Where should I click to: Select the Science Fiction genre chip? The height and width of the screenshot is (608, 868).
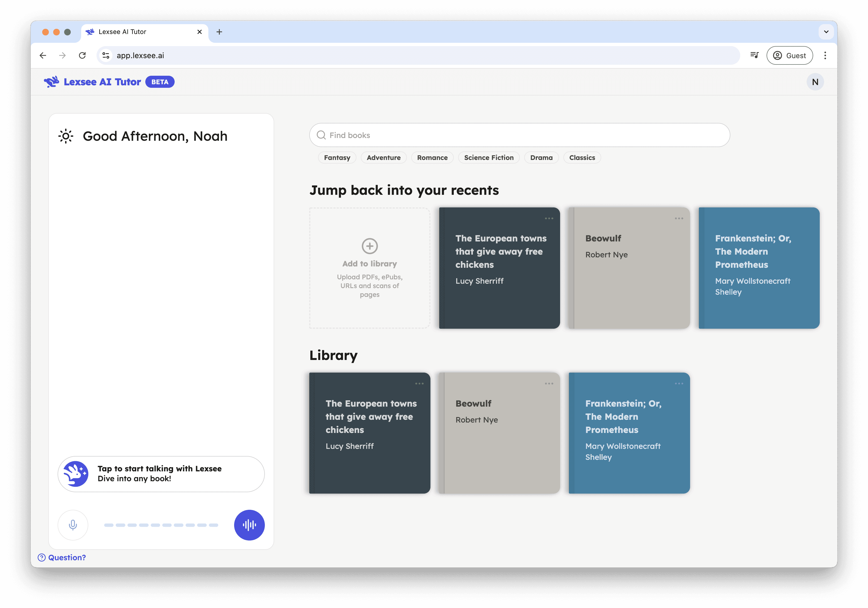(x=489, y=157)
